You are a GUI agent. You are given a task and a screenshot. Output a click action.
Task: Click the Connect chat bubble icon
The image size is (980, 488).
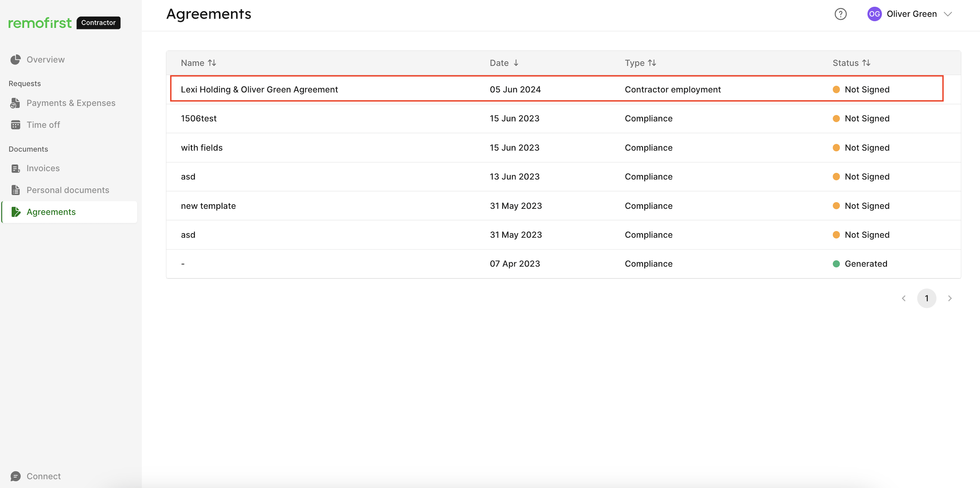(x=16, y=476)
